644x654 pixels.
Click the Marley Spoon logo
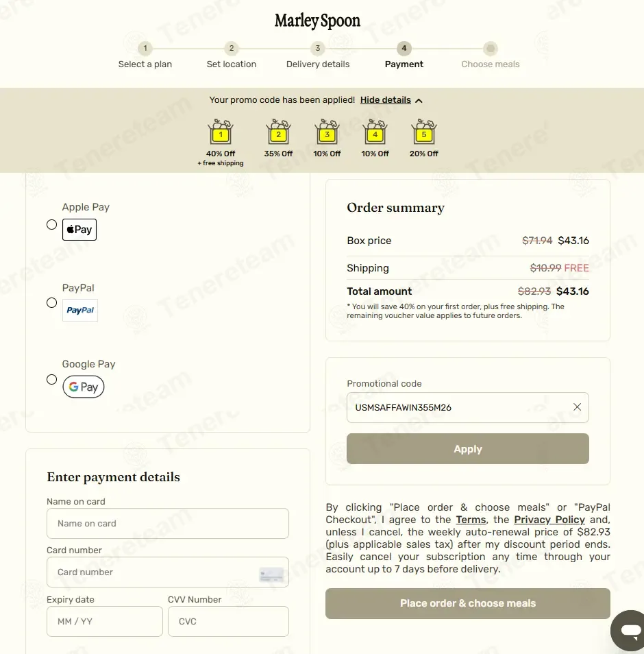[317, 21]
